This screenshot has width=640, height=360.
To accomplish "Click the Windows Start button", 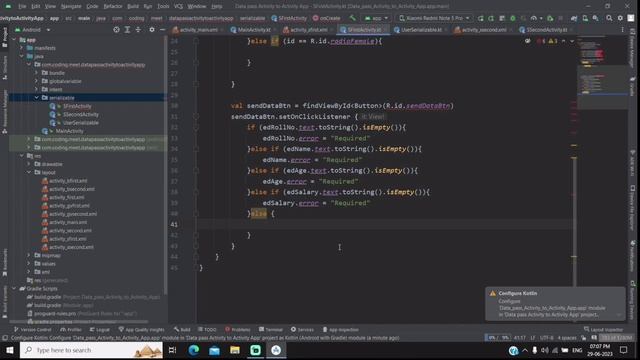I will 9,350.
